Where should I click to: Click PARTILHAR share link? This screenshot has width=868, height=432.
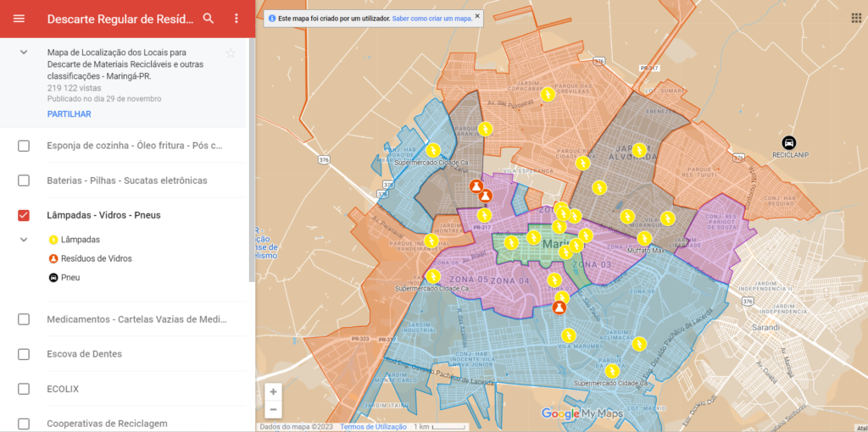(x=70, y=114)
